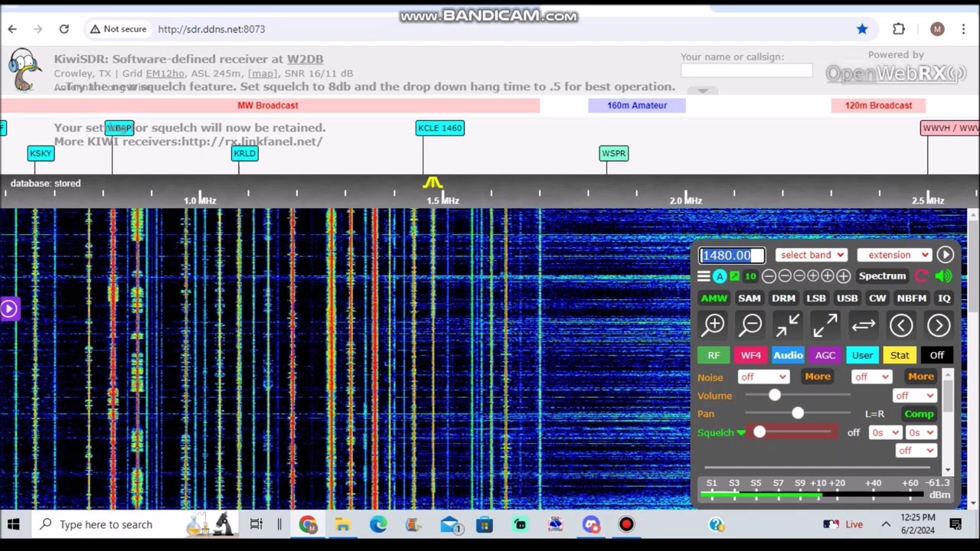Click the zoom to passband arrows icon
This screenshot has height=551, width=980.
788,325
